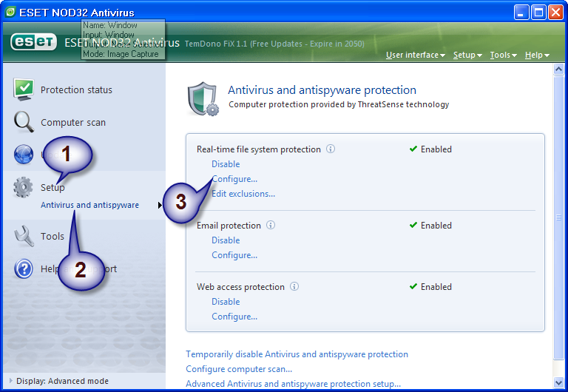Minimize the ESET NOD32 window

point(521,13)
